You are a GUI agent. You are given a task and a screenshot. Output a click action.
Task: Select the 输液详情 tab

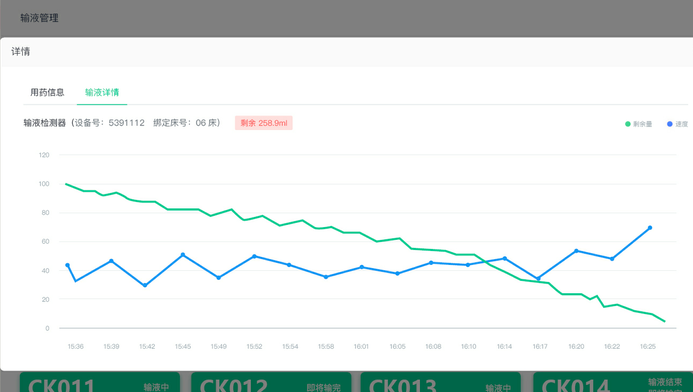pyautogui.click(x=102, y=92)
